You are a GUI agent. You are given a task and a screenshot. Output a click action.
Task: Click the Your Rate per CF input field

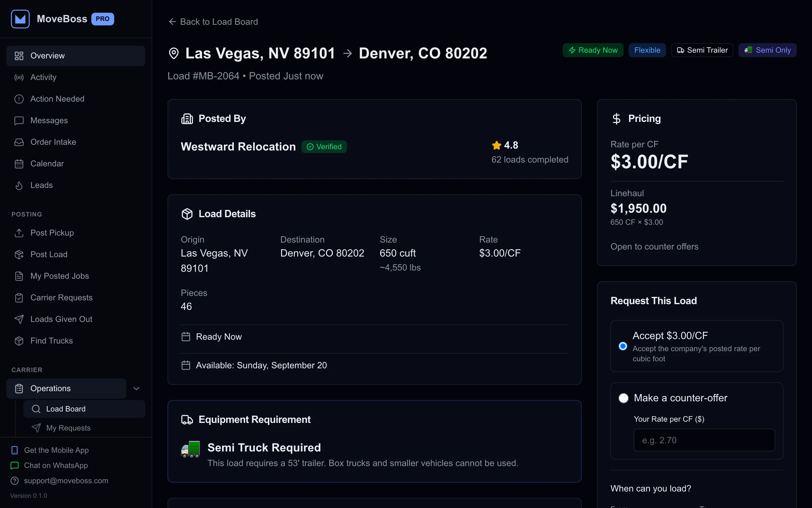tap(704, 440)
